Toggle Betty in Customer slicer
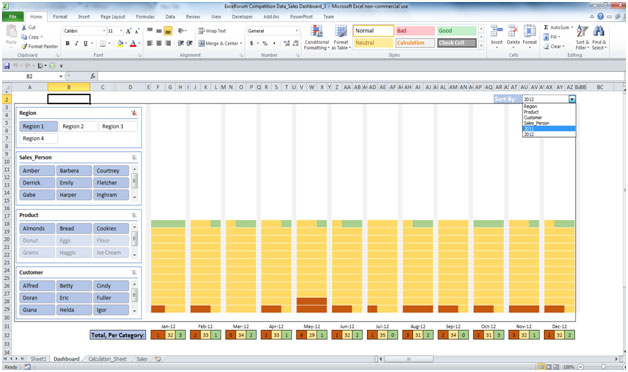The image size is (628, 372). point(74,286)
